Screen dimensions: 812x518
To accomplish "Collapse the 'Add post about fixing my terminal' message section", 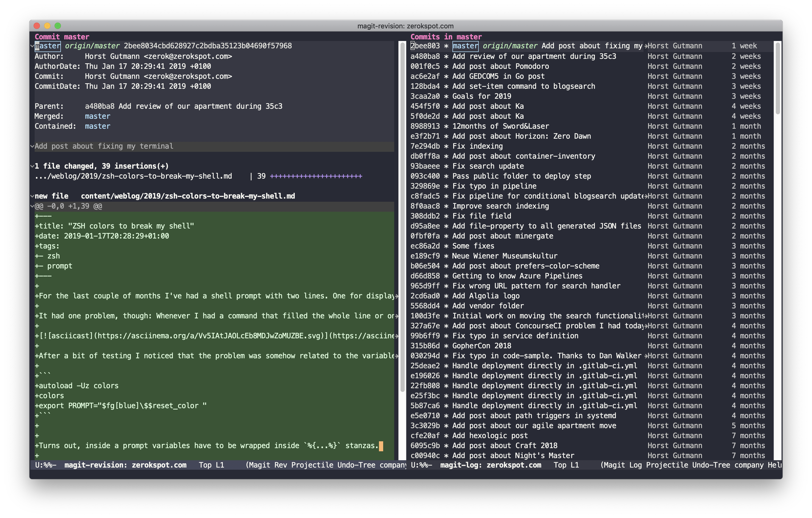I will [x=32, y=146].
